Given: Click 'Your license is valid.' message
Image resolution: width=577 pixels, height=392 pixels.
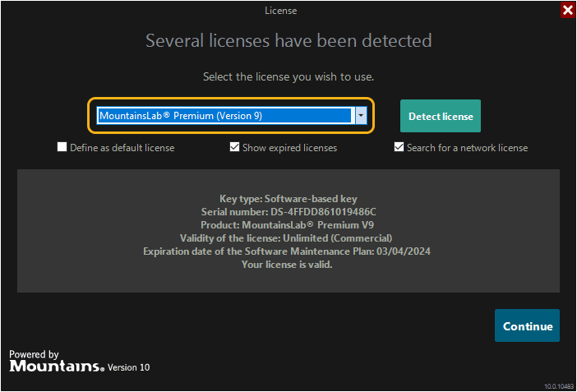Looking at the screenshot, I should click(x=287, y=265).
